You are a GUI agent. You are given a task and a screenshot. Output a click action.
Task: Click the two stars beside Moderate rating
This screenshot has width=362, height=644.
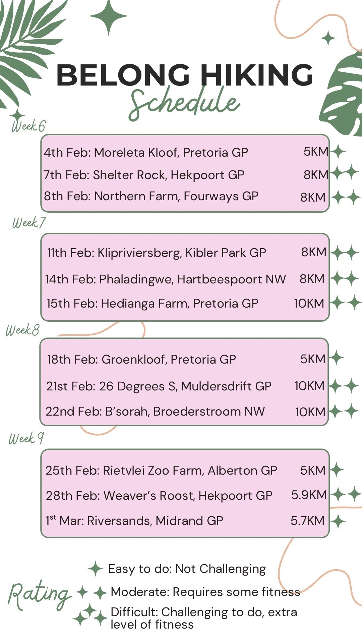point(92,593)
